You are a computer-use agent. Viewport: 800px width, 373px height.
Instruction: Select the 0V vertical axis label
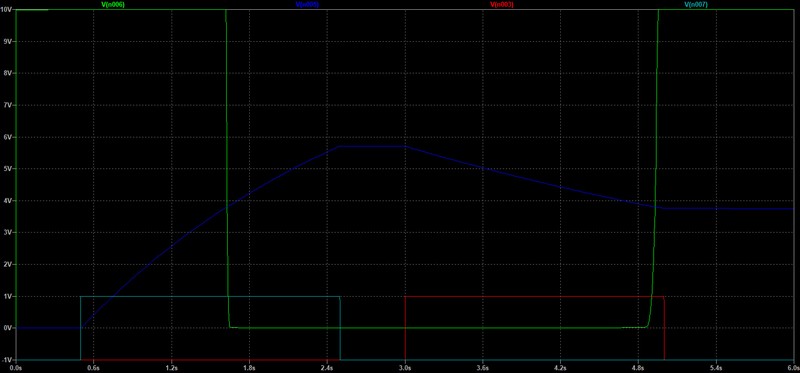9,328
